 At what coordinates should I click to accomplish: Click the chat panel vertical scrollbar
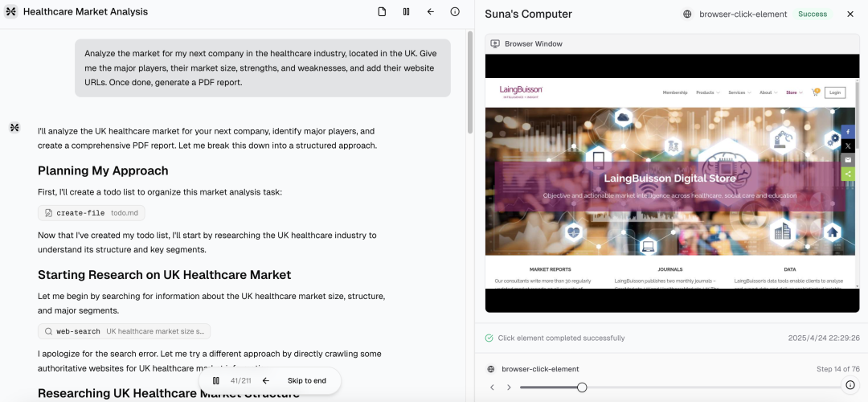click(470, 82)
